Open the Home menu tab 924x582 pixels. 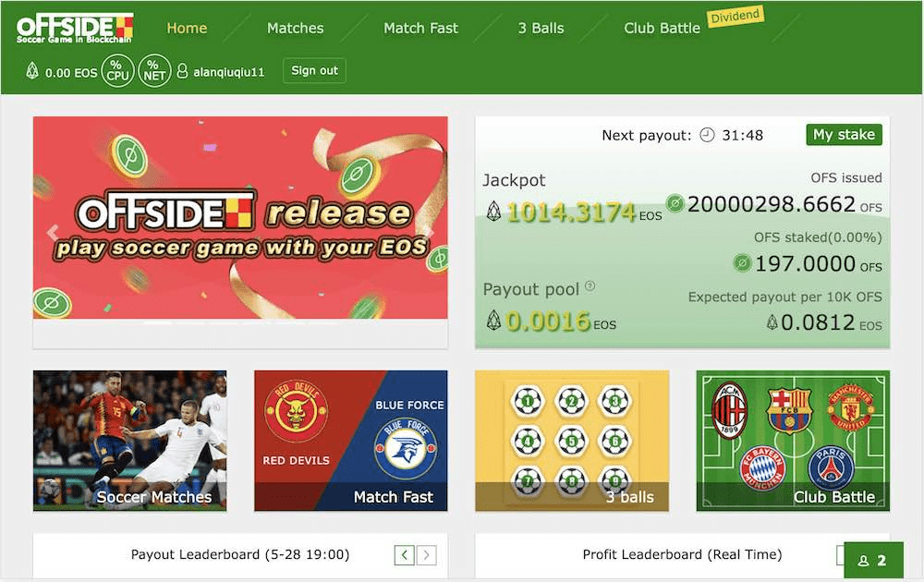coord(187,28)
